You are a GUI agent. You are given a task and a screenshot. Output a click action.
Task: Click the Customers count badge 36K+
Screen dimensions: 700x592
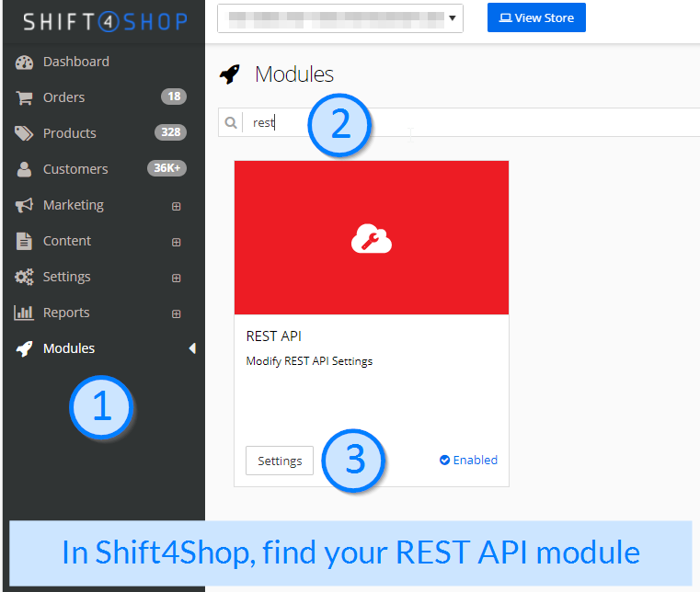pyautogui.click(x=167, y=168)
